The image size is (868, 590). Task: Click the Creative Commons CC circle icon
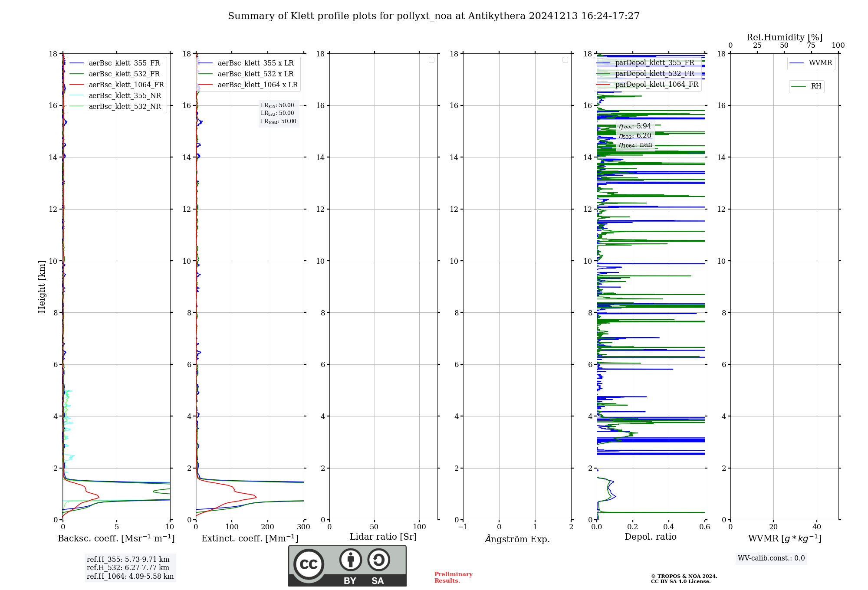click(309, 564)
